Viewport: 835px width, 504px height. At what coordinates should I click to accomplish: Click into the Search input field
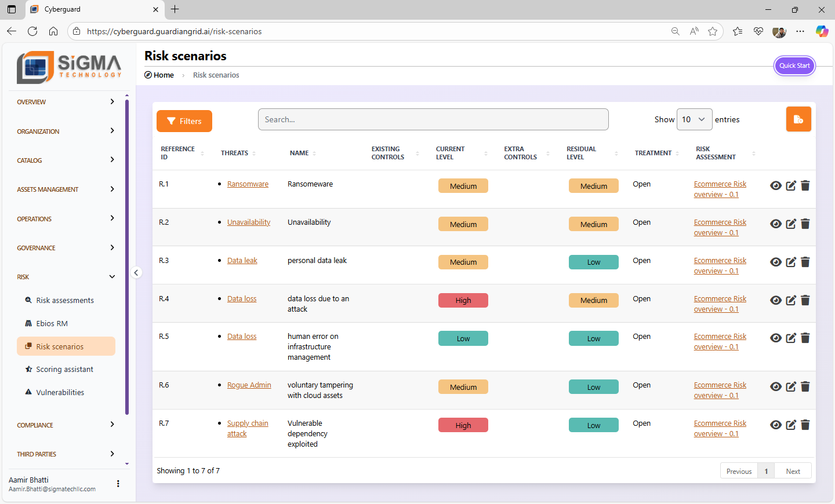tap(433, 119)
